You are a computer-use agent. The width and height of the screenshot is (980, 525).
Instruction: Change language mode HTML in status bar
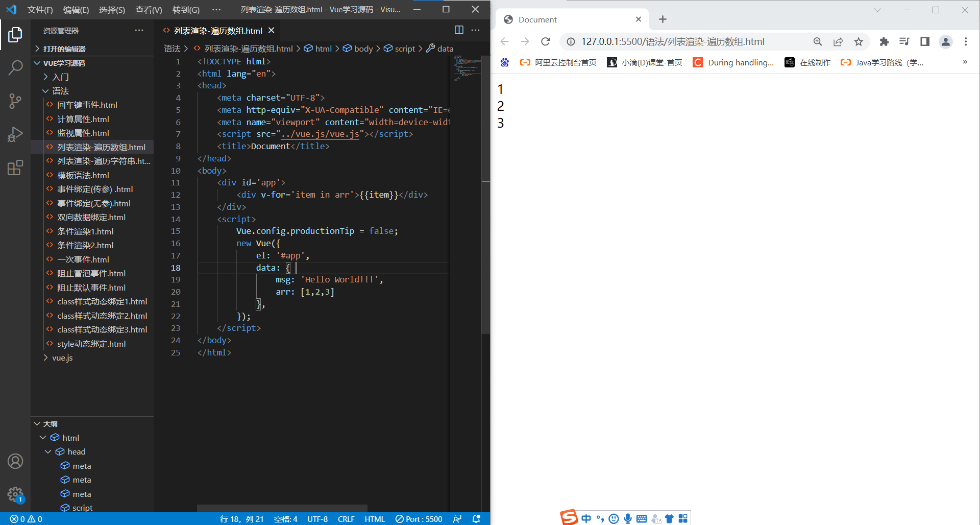tap(375, 519)
